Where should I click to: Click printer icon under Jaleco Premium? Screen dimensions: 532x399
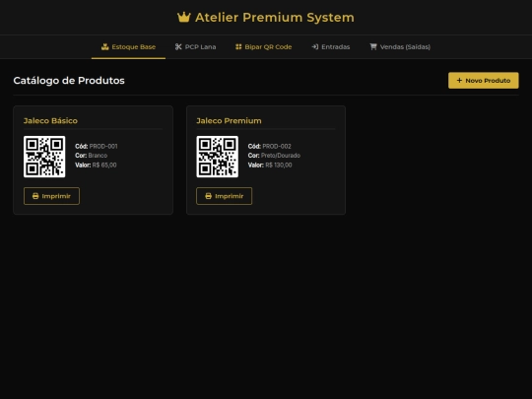tap(208, 196)
